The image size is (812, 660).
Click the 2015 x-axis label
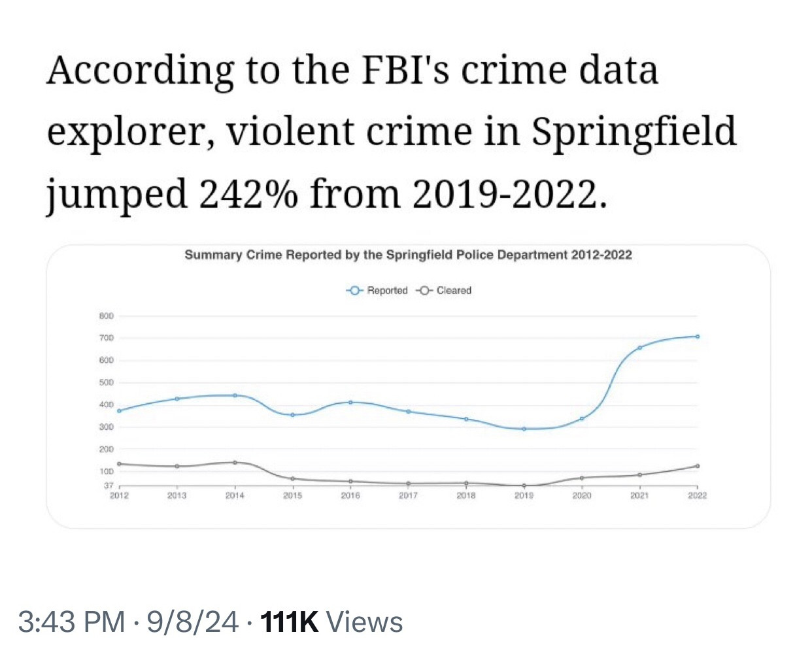[x=292, y=496]
